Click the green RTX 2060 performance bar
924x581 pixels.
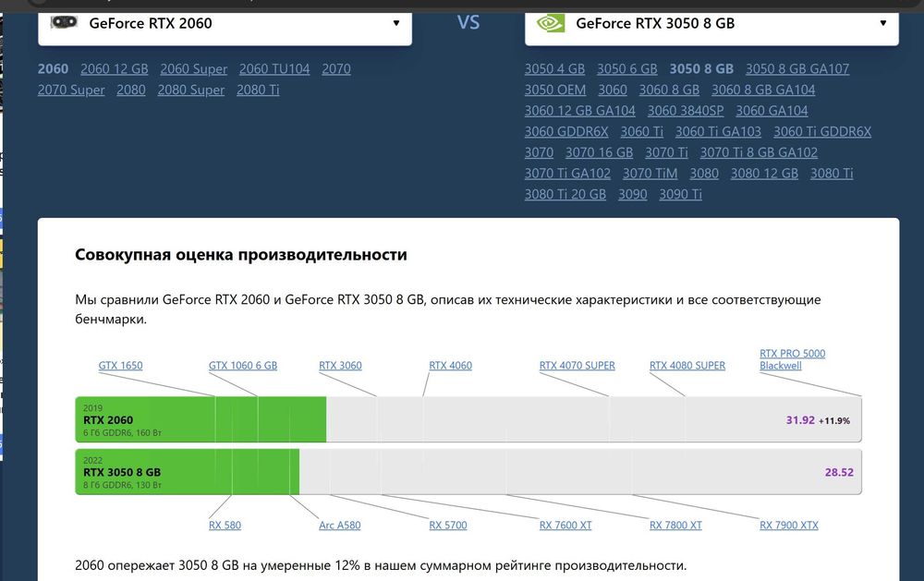[201, 420]
